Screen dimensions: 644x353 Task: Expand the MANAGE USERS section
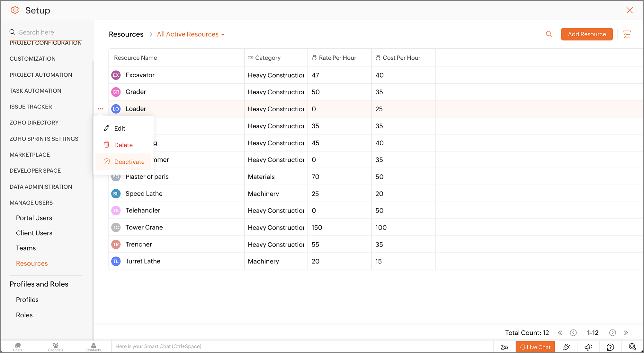[31, 203]
